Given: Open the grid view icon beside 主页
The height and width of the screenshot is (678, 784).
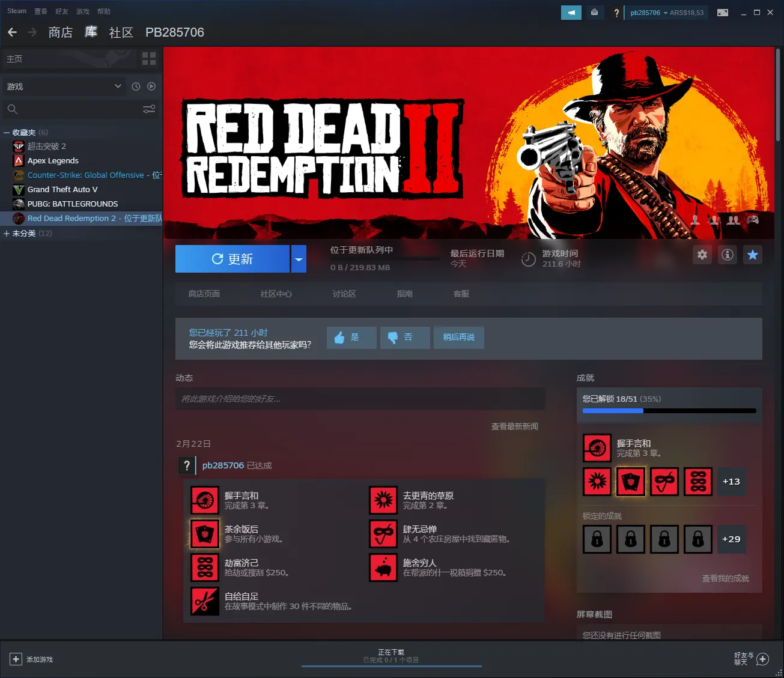Looking at the screenshot, I should tap(149, 59).
